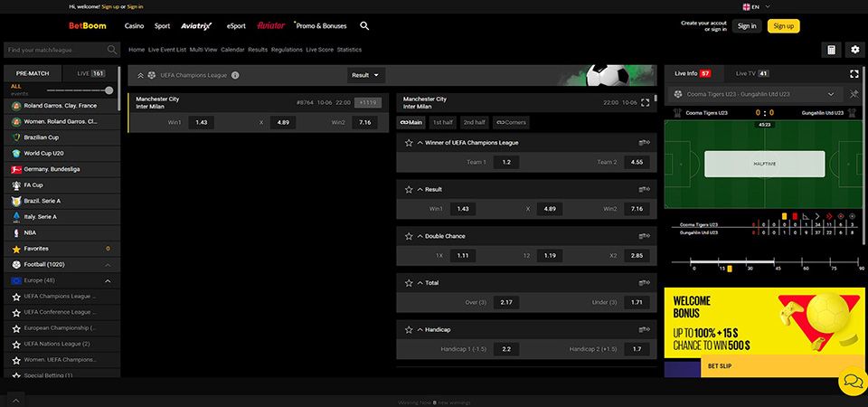
Task: Star the Women UEFA Champions league in sidebar
Action: pos(16,360)
